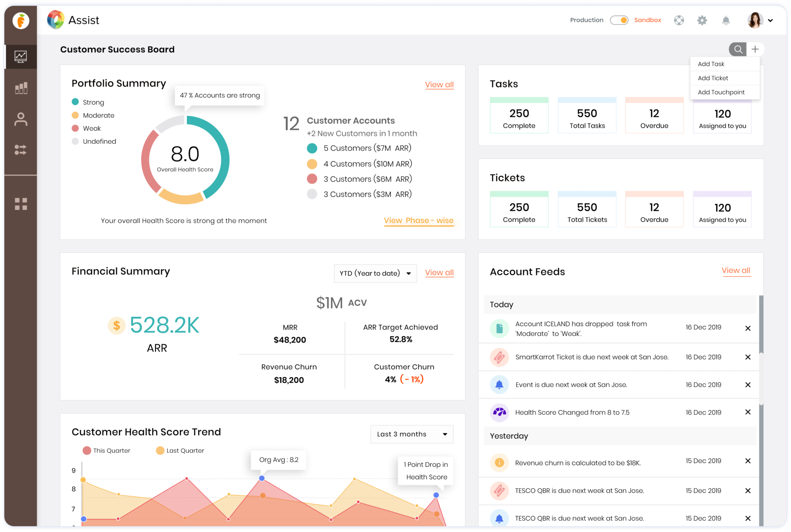Click View Phase-wise link below health score
Image resolution: width=791 pixels, height=532 pixels.
click(419, 220)
